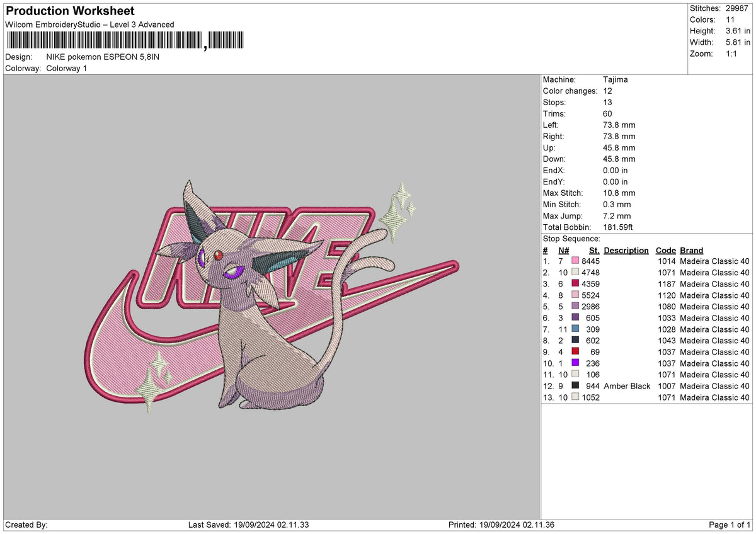Screen dimensions: 756x534
Task: Click the steel blue swatch in stop 7
Action: (x=575, y=329)
